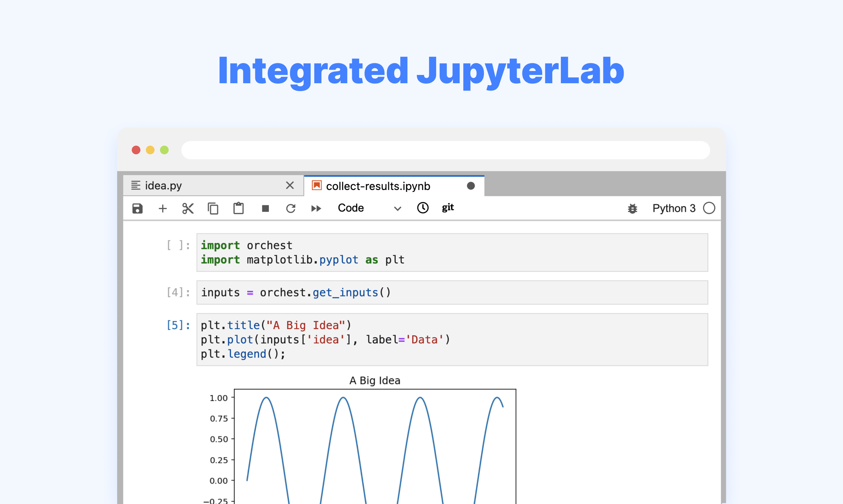This screenshot has height=504, width=843.
Task: Enable the debugger with the bug icon
Action: tap(633, 208)
